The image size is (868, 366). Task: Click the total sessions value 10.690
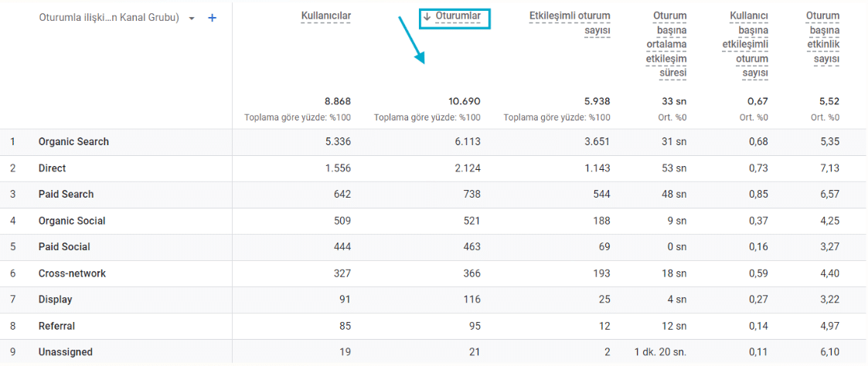[x=465, y=101]
